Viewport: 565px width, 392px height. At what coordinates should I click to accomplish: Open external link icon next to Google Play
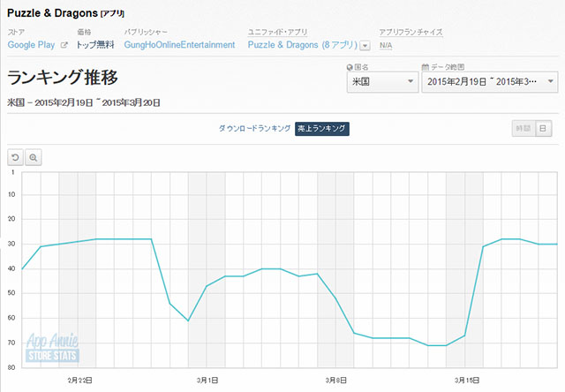[x=64, y=45]
